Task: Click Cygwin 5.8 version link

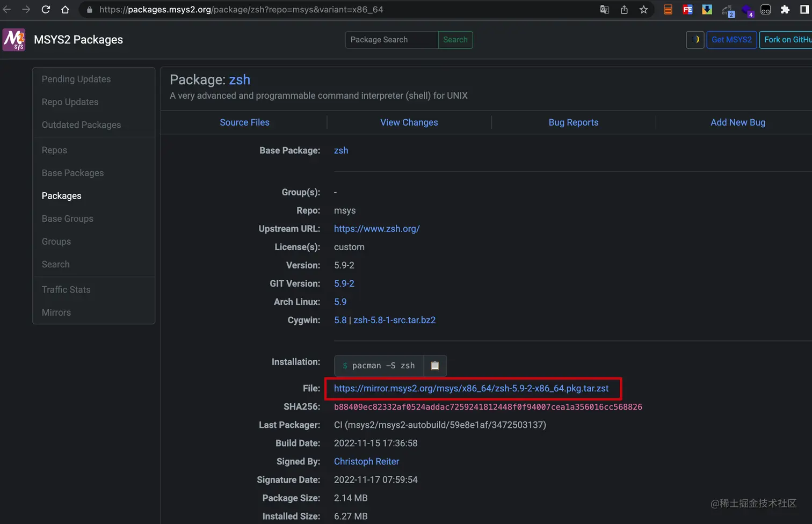Action: coord(340,320)
